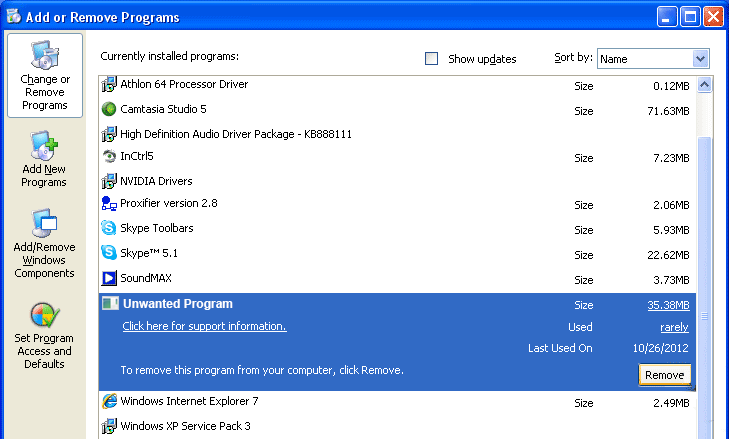Image resolution: width=729 pixels, height=439 pixels.
Task: Click the 0.12MB size value
Action: click(671, 86)
